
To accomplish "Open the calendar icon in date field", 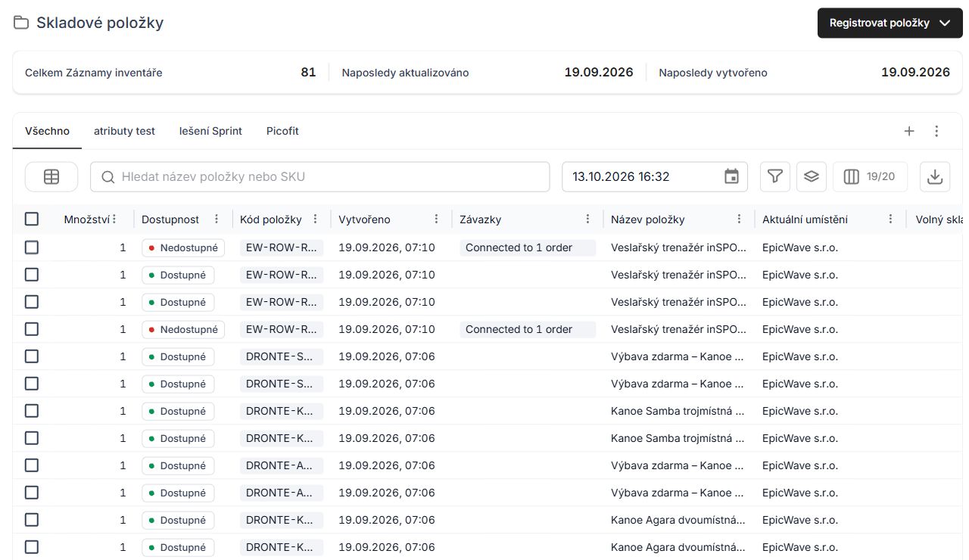I will [x=731, y=176].
